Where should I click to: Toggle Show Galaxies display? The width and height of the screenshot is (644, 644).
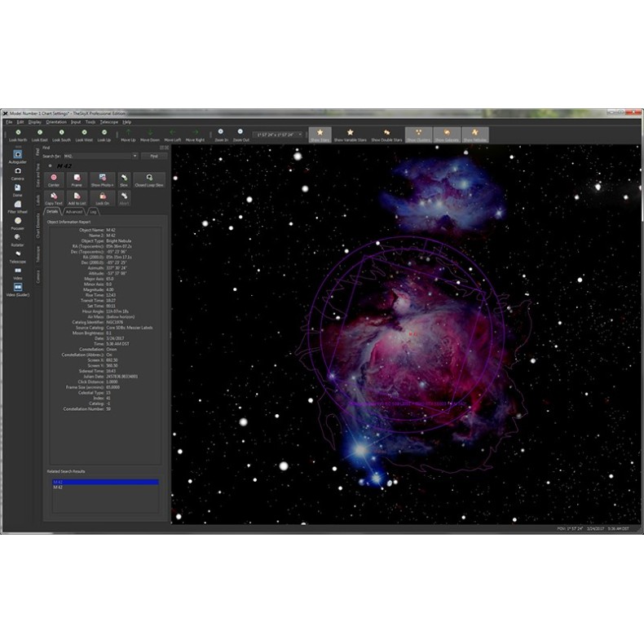coord(446,135)
